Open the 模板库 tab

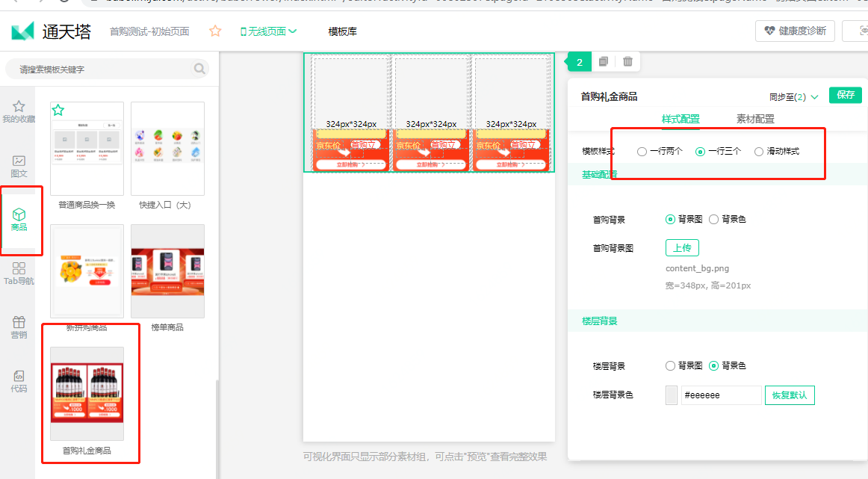pyautogui.click(x=342, y=31)
